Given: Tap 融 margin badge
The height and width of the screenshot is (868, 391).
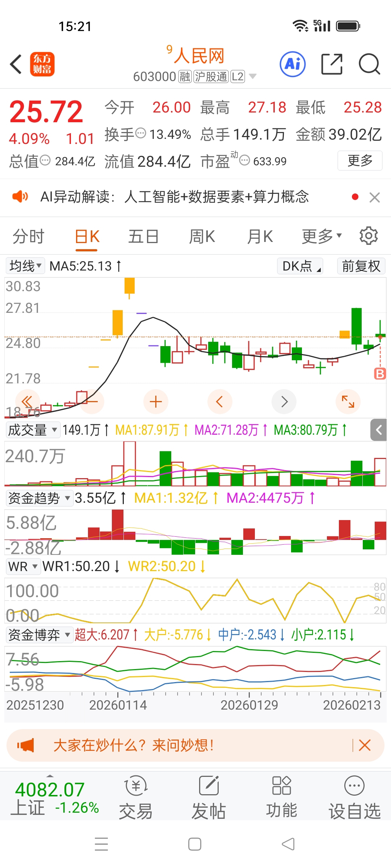Looking at the screenshot, I should (185, 76).
